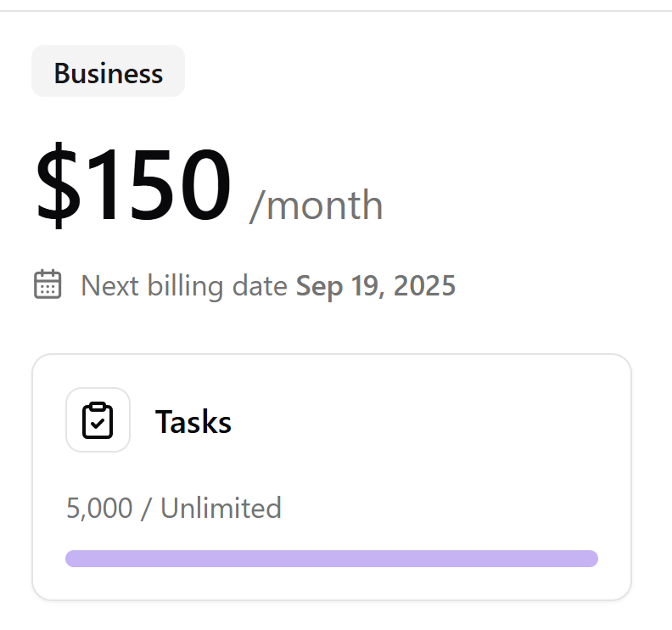672x630 pixels.
Task: Click the Tasks clipboard checkmark icon
Action: [98, 420]
